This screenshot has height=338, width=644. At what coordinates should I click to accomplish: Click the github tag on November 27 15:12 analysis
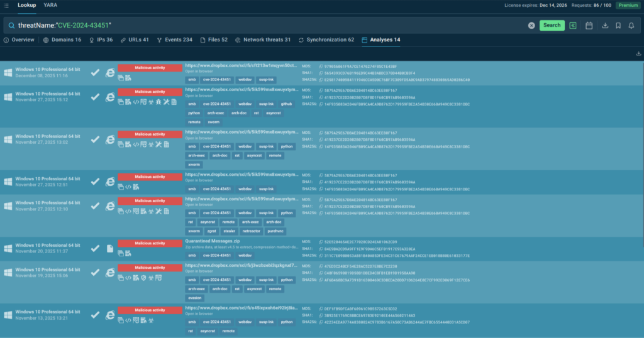click(286, 104)
